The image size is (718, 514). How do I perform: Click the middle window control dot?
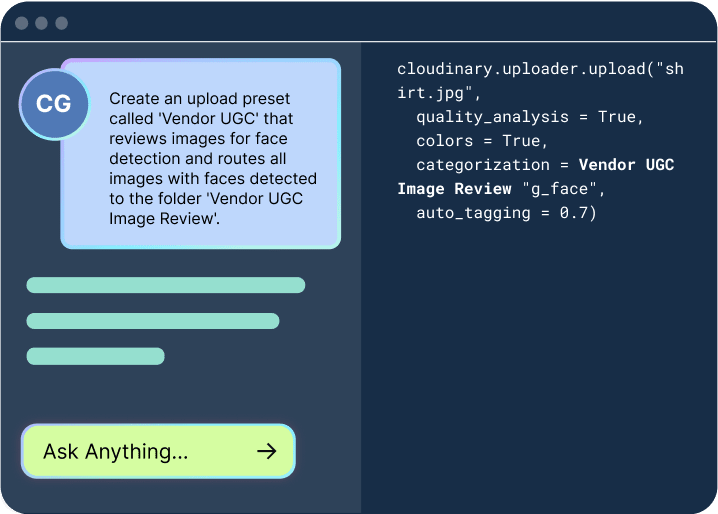click(x=41, y=22)
